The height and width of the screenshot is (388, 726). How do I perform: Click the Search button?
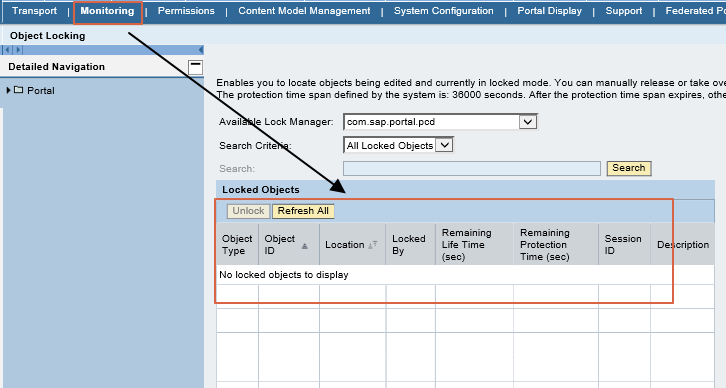point(629,168)
